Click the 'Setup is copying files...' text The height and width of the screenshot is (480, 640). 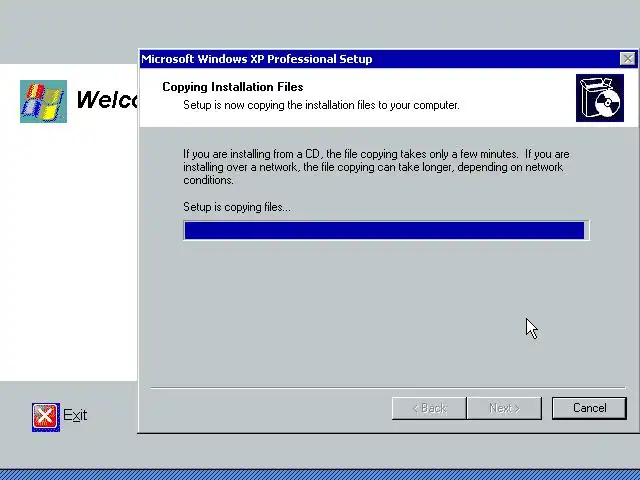tap(237, 207)
